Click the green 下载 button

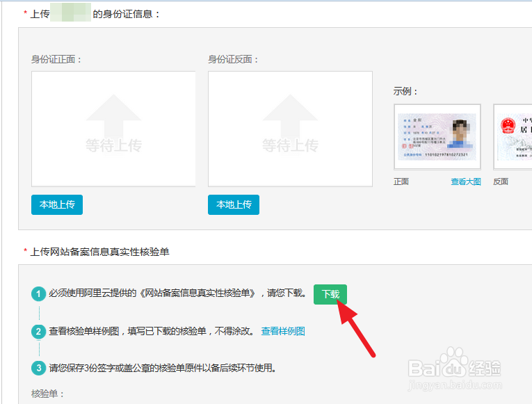[330, 294]
